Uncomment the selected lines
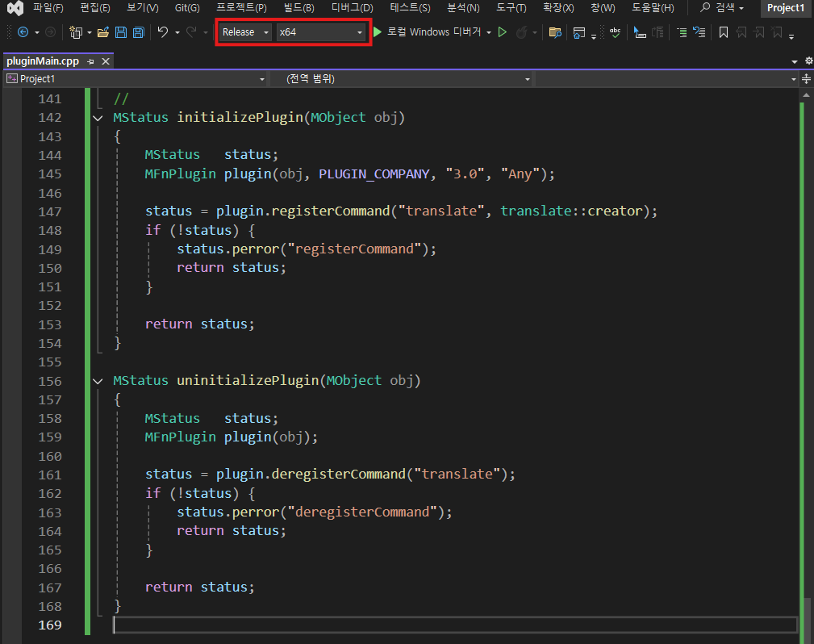Image resolution: width=814 pixels, height=644 pixels. [x=699, y=32]
